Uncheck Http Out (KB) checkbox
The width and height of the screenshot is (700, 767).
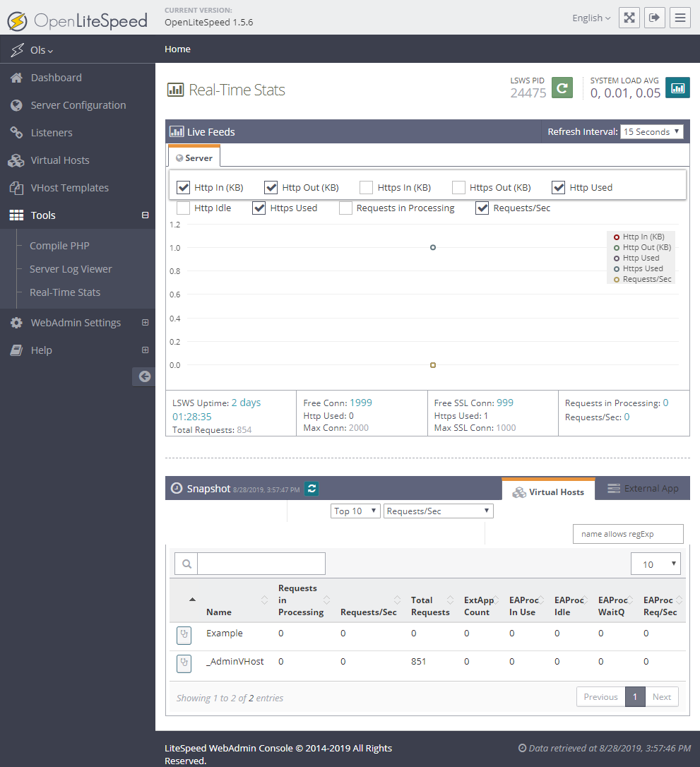pyautogui.click(x=271, y=187)
